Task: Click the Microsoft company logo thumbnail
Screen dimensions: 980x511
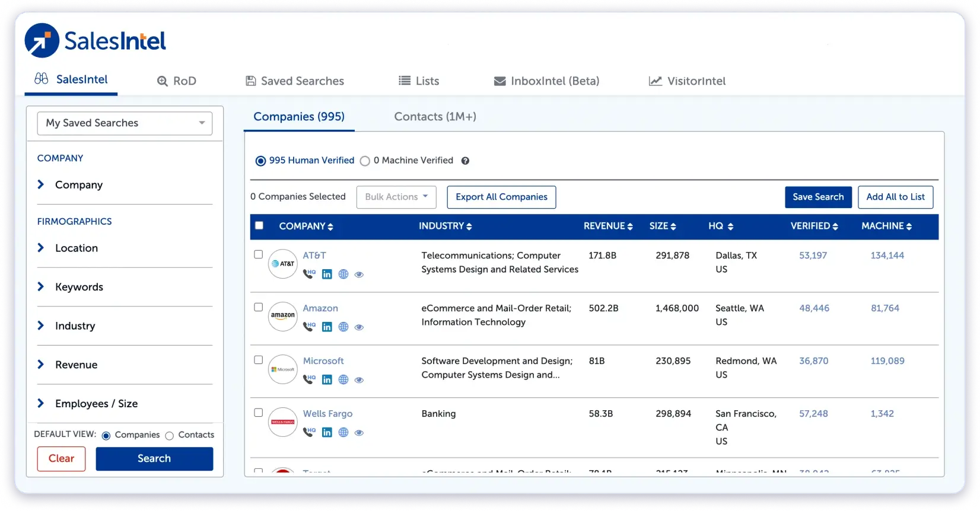Action: click(x=283, y=369)
